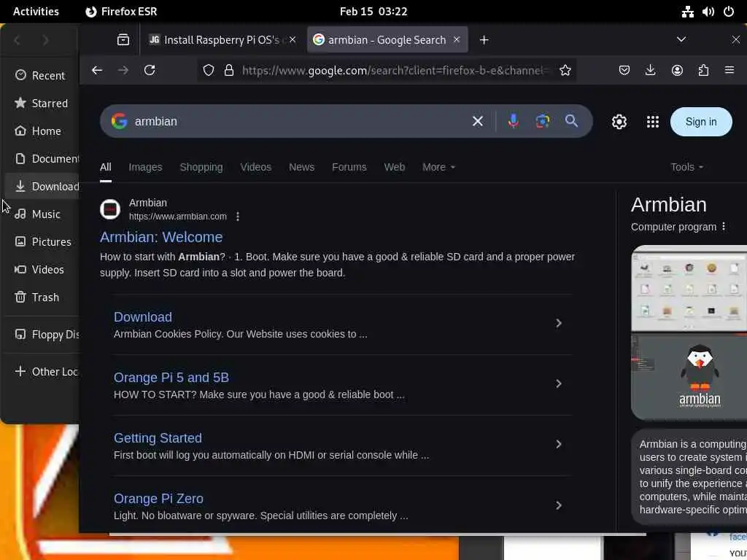The width and height of the screenshot is (747, 560).
Task: Open system power menu icon
Action: [729, 12]
